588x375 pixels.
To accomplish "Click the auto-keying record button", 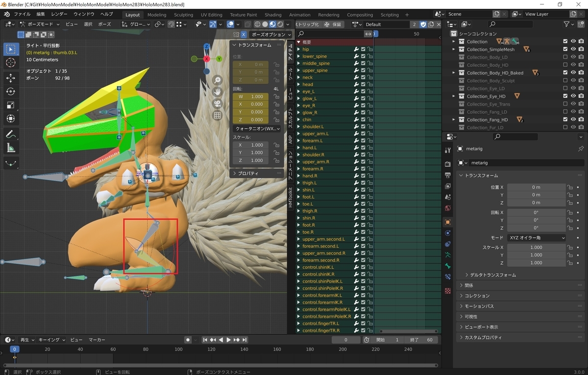I will coord(188,340).
